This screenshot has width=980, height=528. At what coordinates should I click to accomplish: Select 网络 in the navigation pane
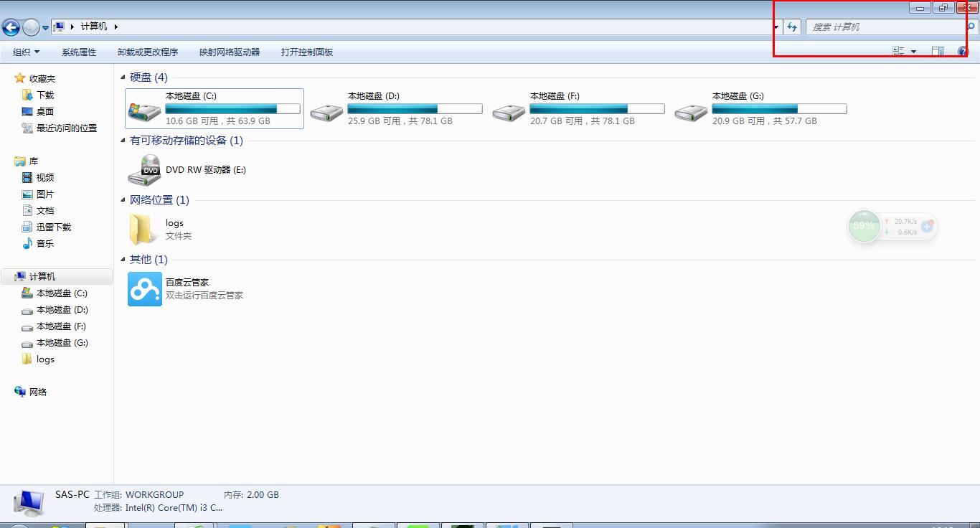[38, 392]
